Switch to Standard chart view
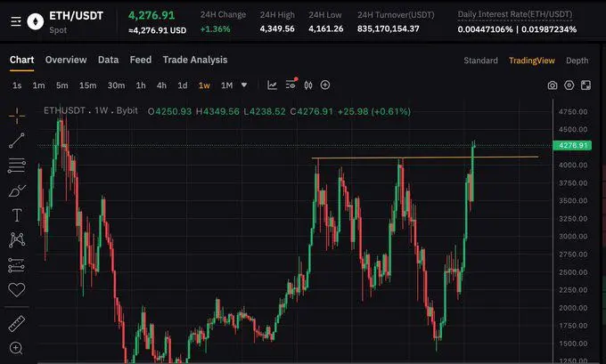This screenshot has height=364, width=606. 480,61
